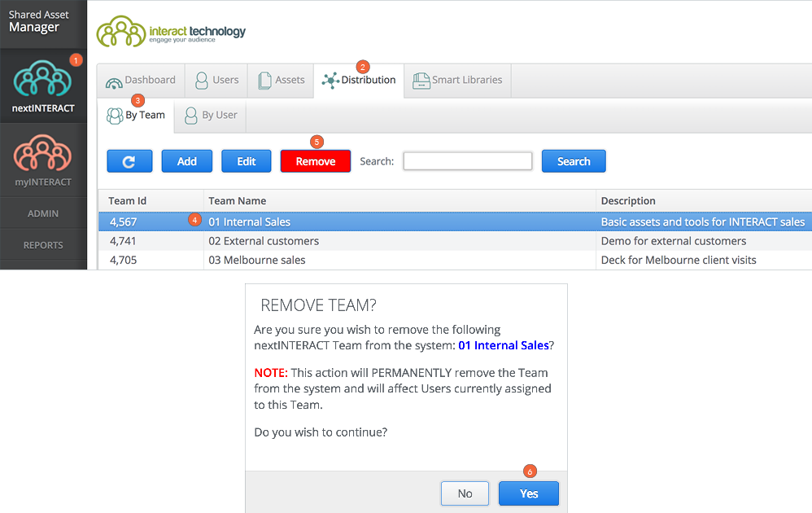Click the Assets document icon
Screen dimensions: 812x513
[264, 81]
